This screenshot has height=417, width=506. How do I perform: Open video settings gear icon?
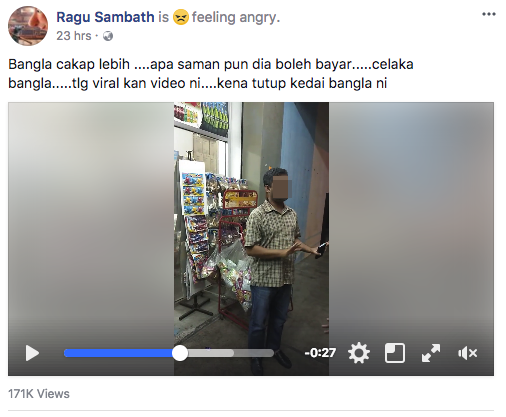(359, 353)
